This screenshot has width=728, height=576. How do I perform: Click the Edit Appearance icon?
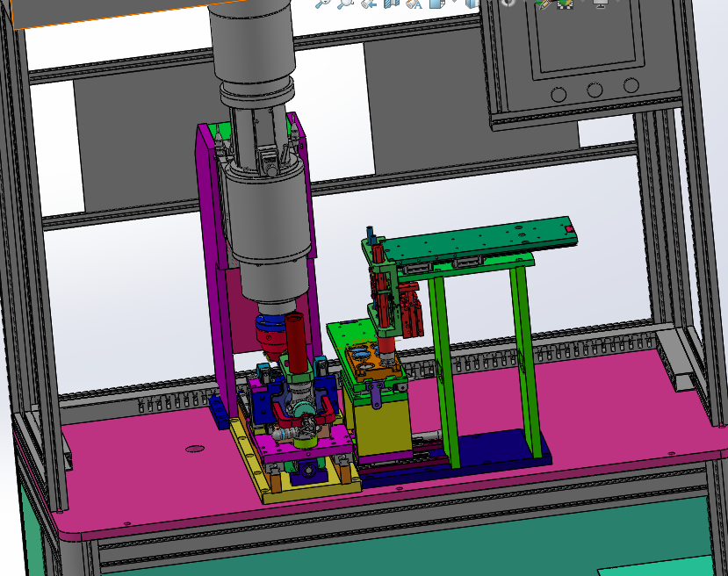[x=543, y=4]
